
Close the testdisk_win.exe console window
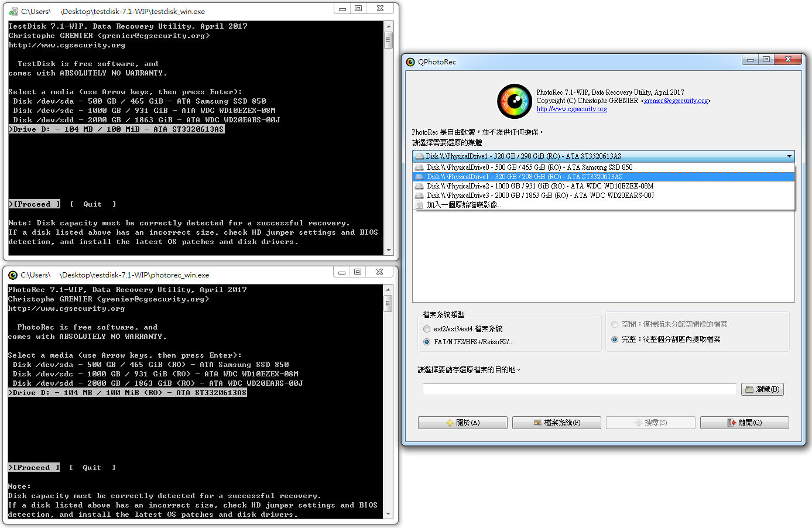pyautogui.click(x=380, y=9)
